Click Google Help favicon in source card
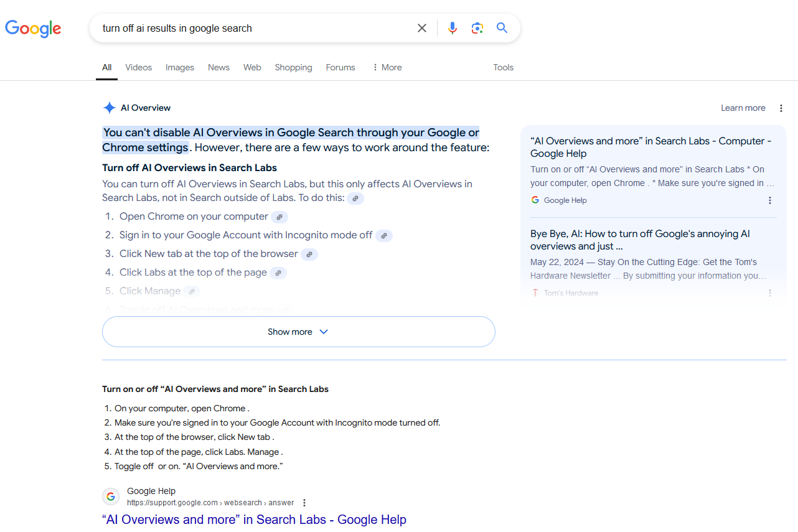Screen dimensions: 798x532 (535, 200)
